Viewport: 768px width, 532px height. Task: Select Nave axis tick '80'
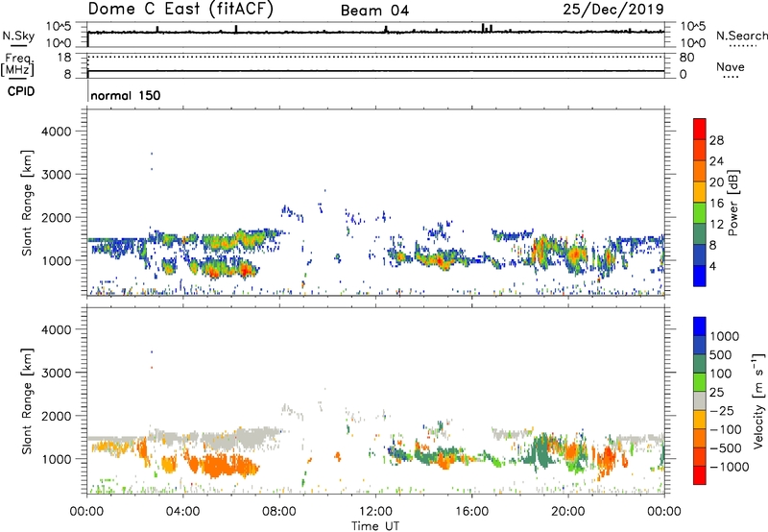686,58
